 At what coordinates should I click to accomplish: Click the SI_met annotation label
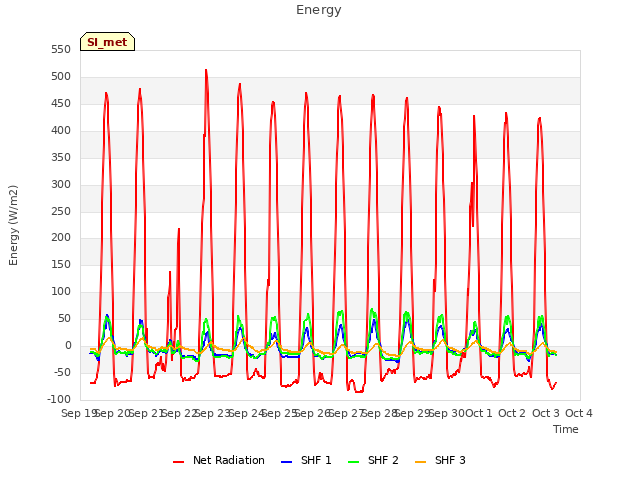click(107, 42)
